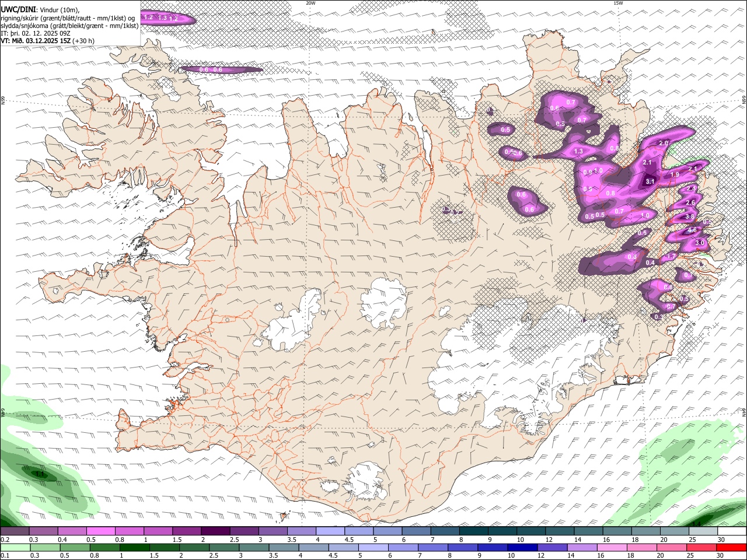Viewport: 747px width, 560px height.
Task: Click the dark teal 8 swatch on snow scale
Action: [x=473, y=531]
